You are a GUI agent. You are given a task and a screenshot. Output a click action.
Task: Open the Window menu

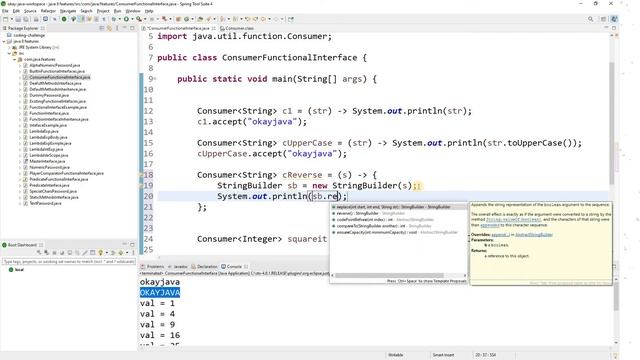133,11
